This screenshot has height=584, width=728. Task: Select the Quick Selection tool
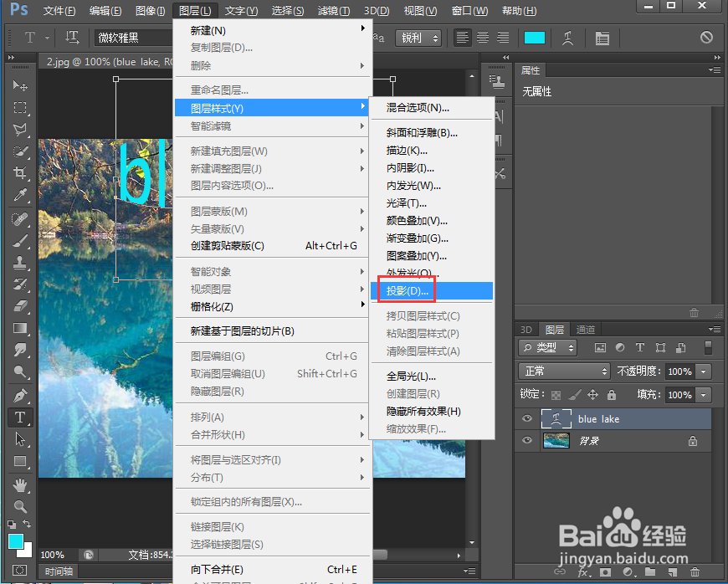pos(20,151)
